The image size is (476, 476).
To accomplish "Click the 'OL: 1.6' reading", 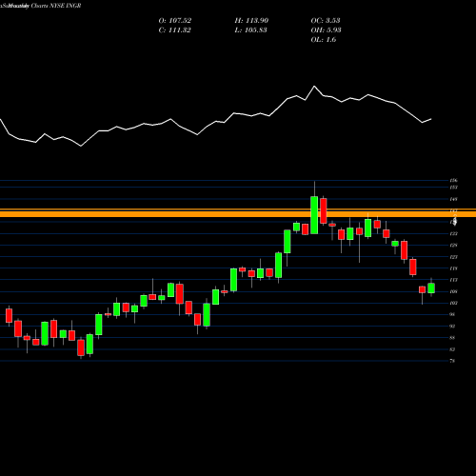I will (324, 40).
